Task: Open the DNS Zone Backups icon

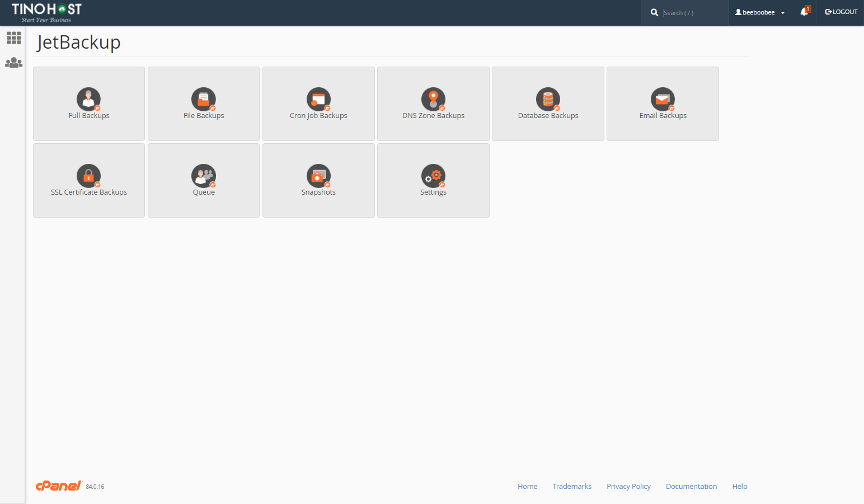Action: pos(433,99)
